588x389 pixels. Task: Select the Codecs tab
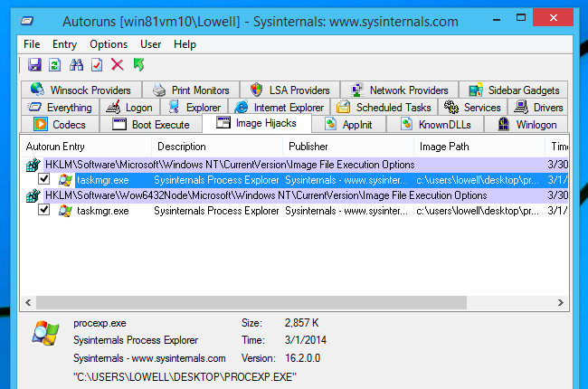tap(60, 124)
